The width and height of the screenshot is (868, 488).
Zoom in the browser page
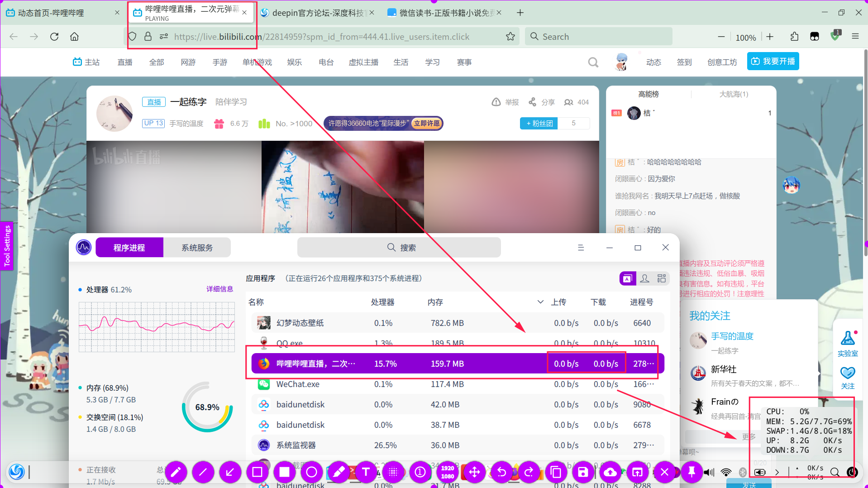point(770,37)
